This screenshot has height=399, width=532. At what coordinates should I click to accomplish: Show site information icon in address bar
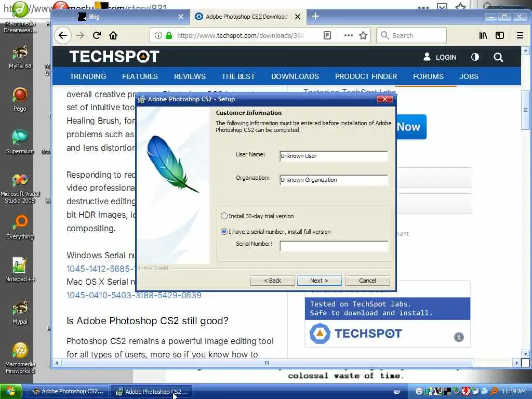coord(158,35)
